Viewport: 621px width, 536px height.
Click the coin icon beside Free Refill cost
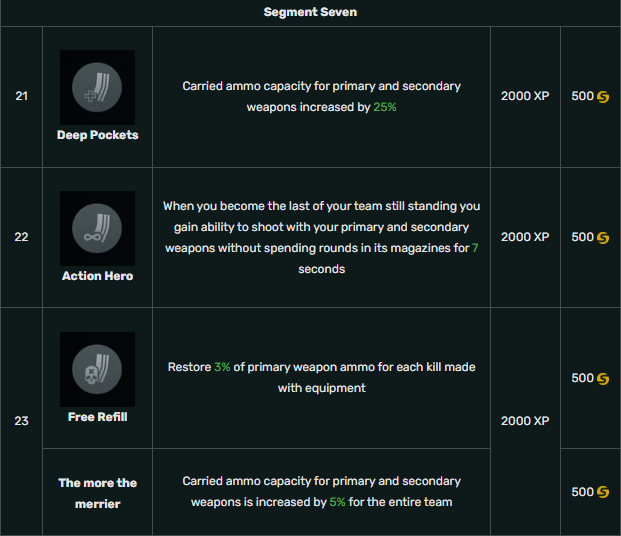(603, 379)
